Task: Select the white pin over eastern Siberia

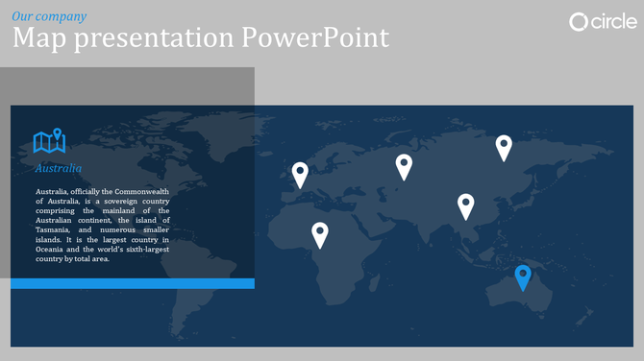Action: point(504,148)
